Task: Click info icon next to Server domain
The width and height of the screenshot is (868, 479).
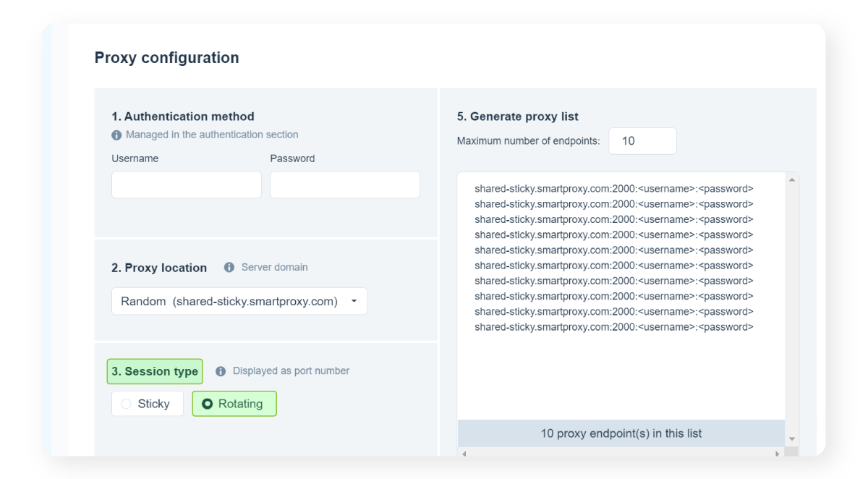Action: coord(229,267)
